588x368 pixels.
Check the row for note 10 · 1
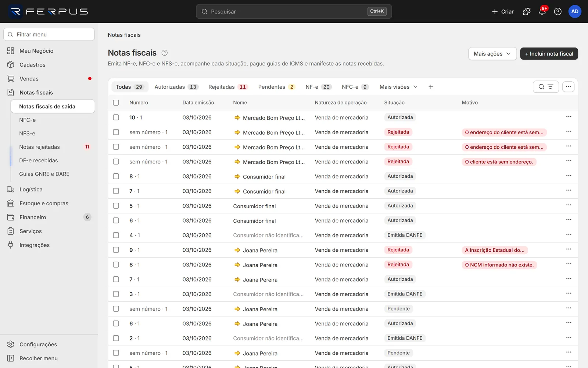tap(116, 117)
